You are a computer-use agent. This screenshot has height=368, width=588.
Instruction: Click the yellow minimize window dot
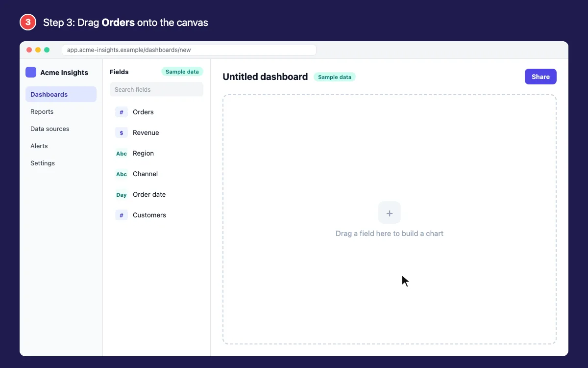coord(38,50)
